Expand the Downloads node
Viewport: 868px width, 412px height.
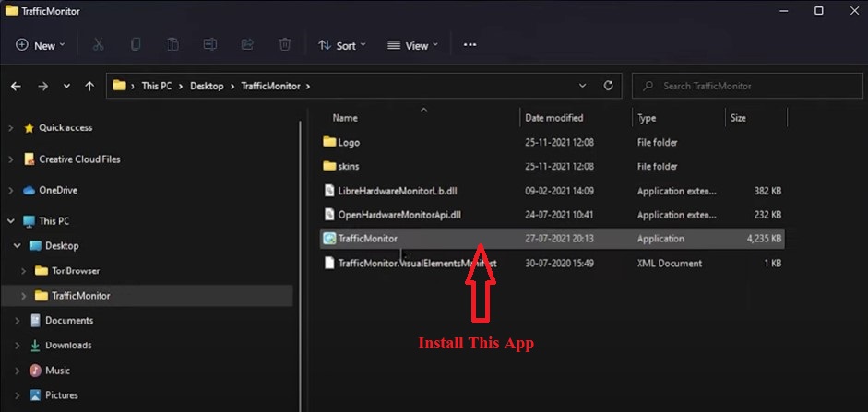point(18,346)
